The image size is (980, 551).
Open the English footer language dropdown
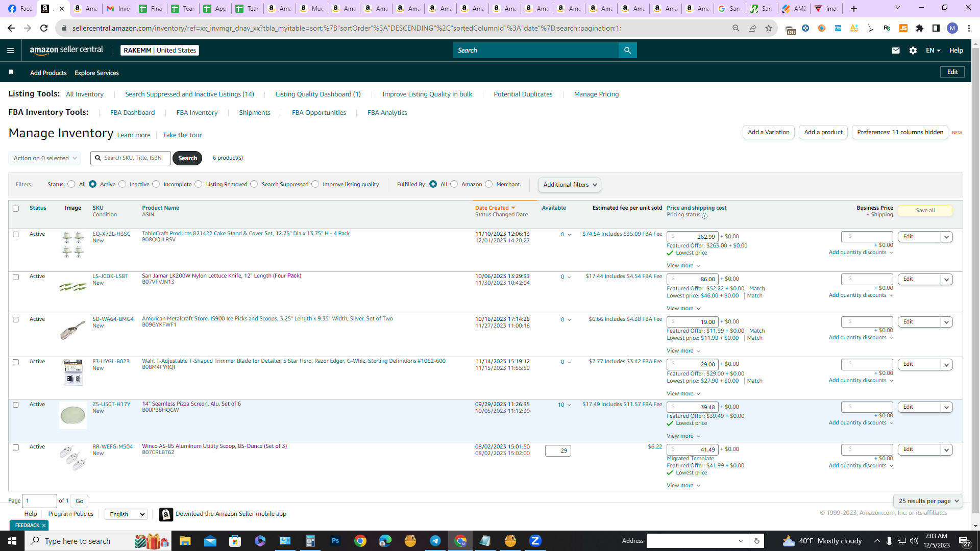126,514
